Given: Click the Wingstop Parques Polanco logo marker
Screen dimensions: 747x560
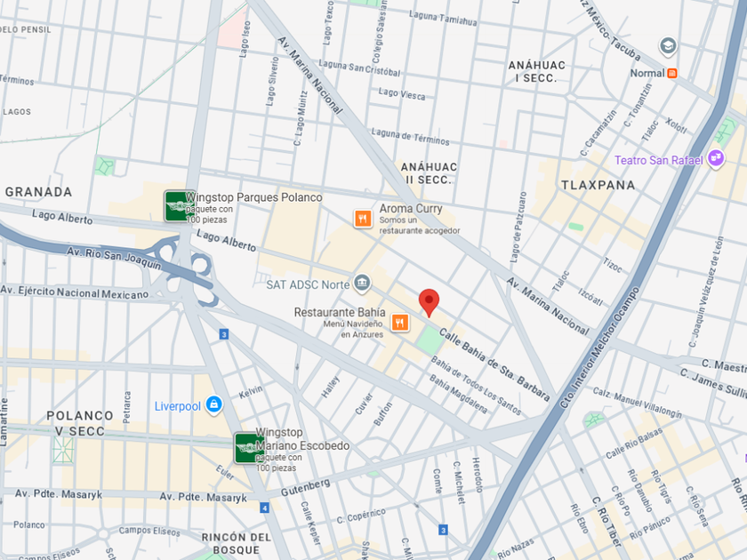Looking at the screenshot, I should [x=180, y=206].
